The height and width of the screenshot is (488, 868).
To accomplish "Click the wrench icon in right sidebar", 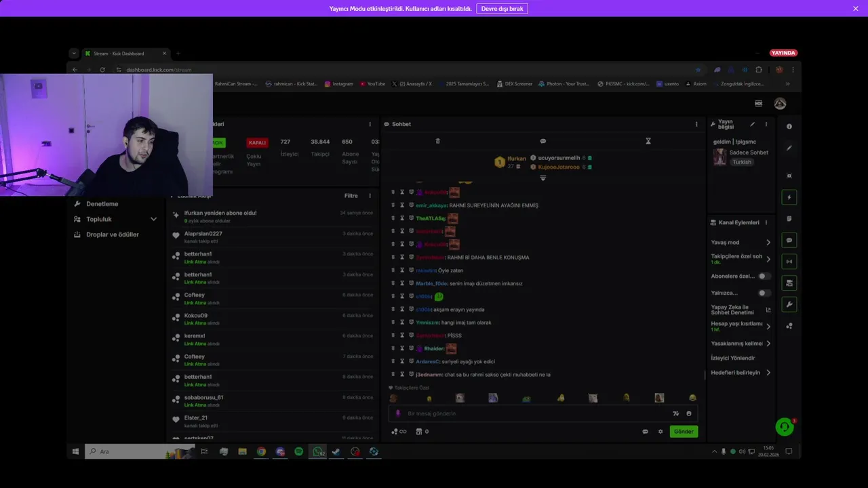I will click(x=789, y=304).
